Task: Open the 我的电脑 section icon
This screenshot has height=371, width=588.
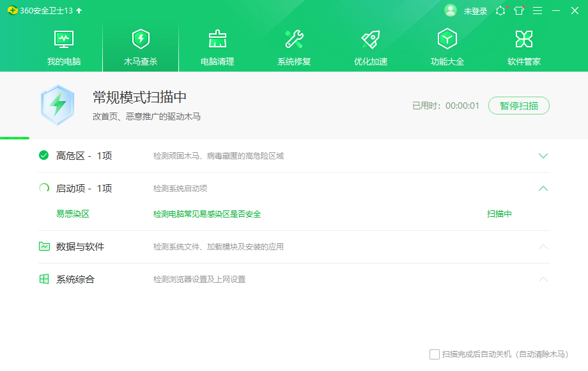Action: [64, 40]
